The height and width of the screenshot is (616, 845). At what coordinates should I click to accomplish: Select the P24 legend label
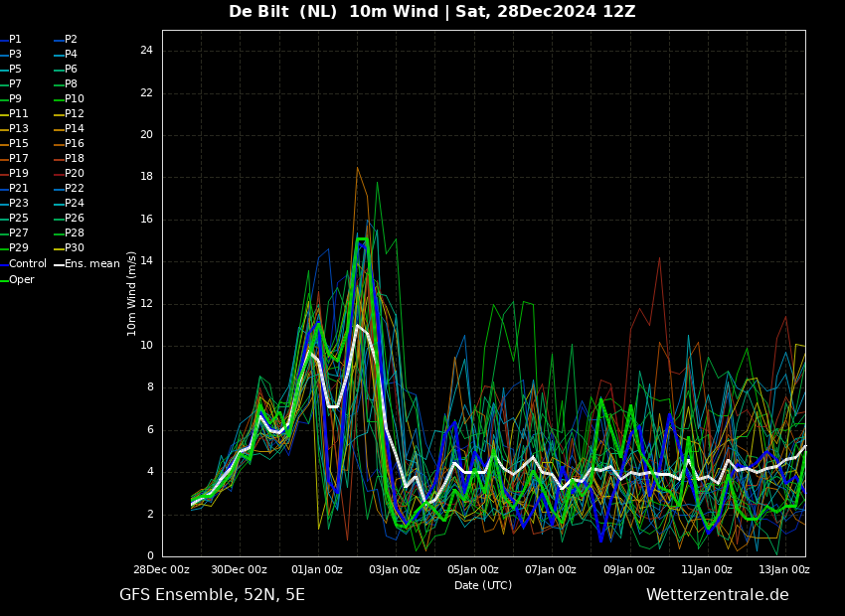pyautogui.click(x=74, y=204)
